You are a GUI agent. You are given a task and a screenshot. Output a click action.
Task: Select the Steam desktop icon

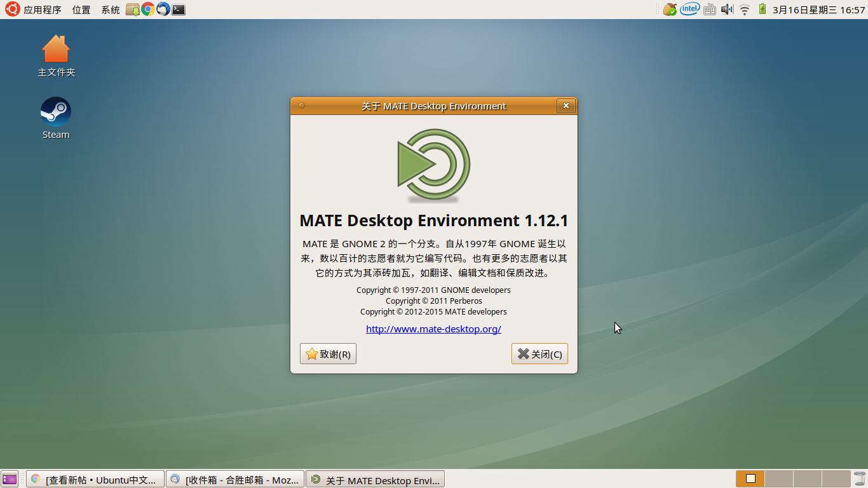(x=56, y=118)
